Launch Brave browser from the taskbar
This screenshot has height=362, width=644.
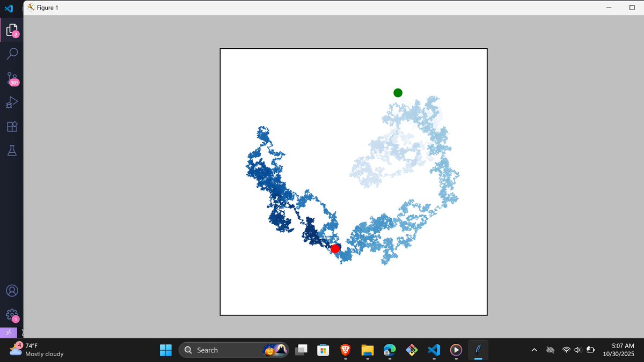(x=345, y=350)
